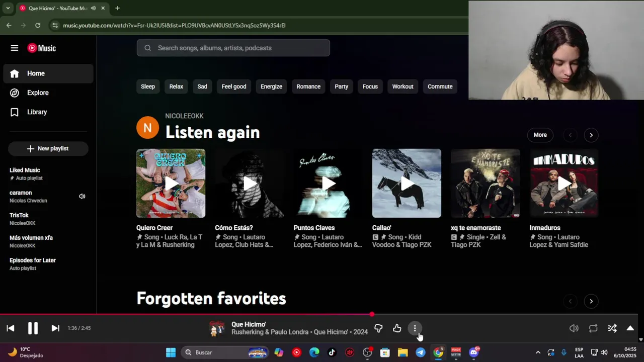Skip to previous track
Screen dimensions: 644x362
point(11,328)
